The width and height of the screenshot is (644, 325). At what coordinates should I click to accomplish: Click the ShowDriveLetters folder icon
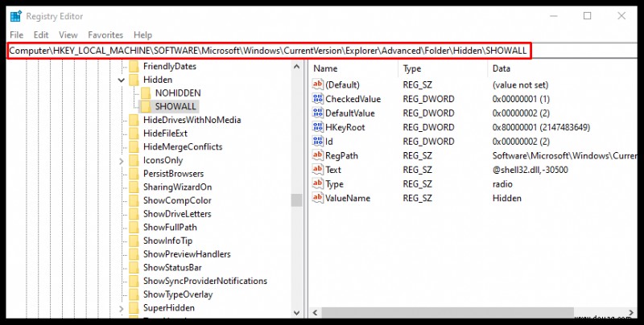[x=134, y=214]
